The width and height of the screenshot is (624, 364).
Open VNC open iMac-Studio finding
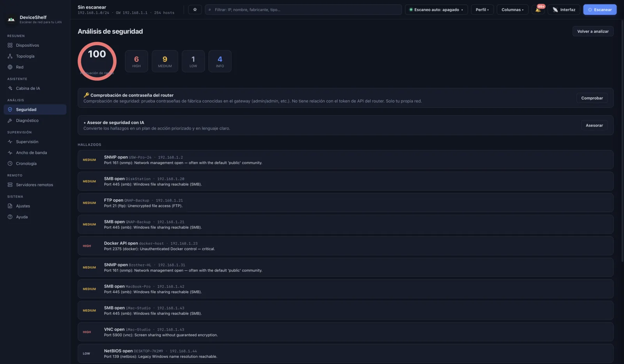pyautogui.click(x=346, y=332)
